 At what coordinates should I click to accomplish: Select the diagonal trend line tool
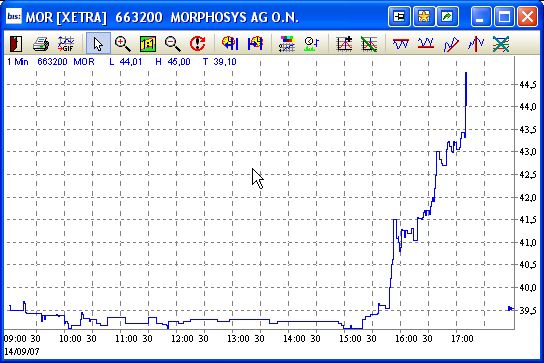click(x=451, y=44)
